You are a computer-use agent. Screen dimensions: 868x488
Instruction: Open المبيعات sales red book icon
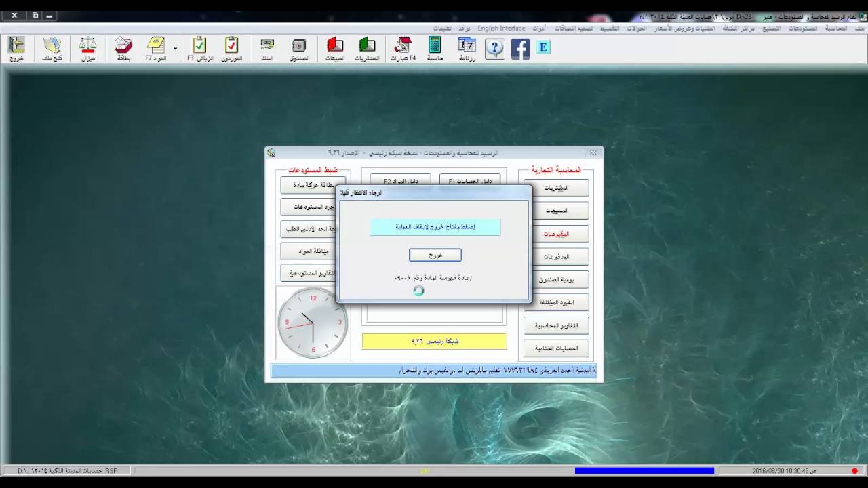tap(335, 49)
